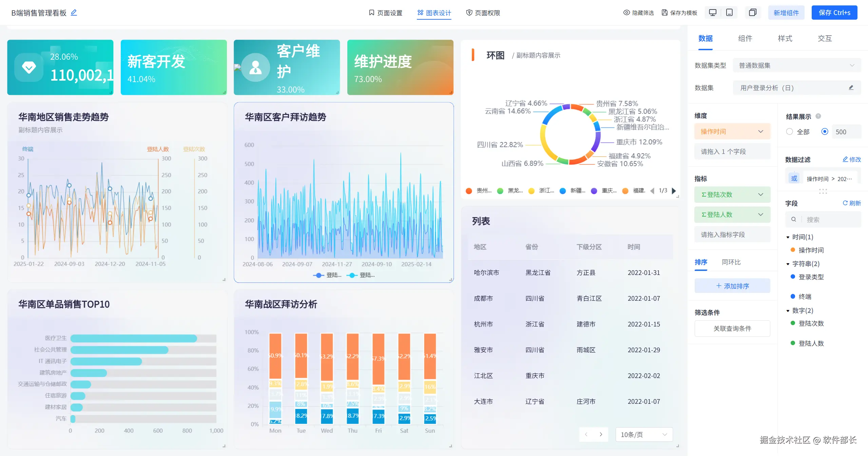This screenshot has height=456, width=868.
Task: Click the 保存 Ctrl+s button
Action: 834,13
